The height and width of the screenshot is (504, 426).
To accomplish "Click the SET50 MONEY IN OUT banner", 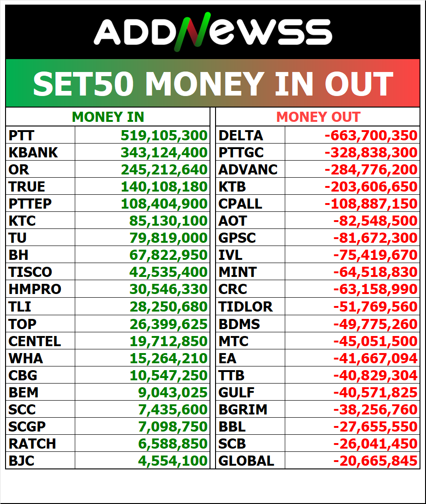I will [213, 84].
